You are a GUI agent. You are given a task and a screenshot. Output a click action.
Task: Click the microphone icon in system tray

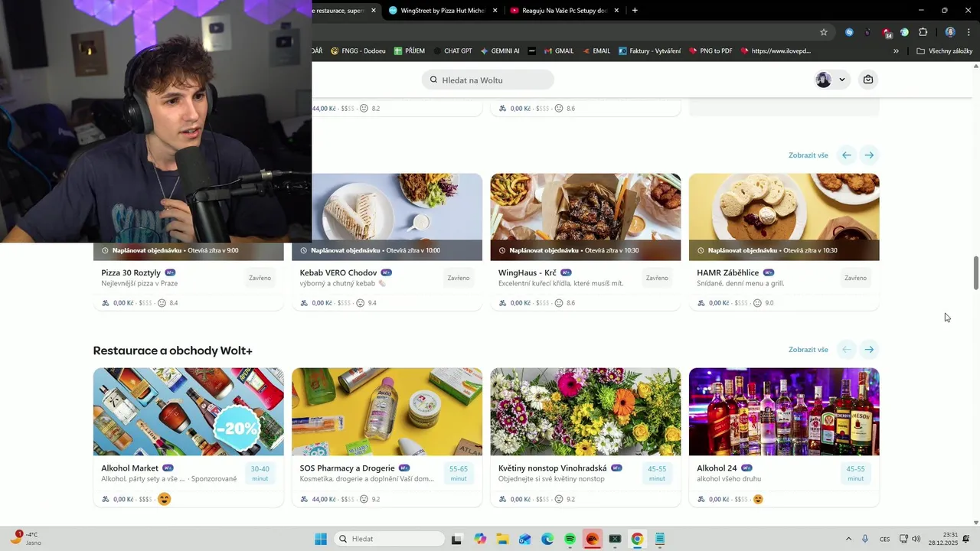coord(865,539)
